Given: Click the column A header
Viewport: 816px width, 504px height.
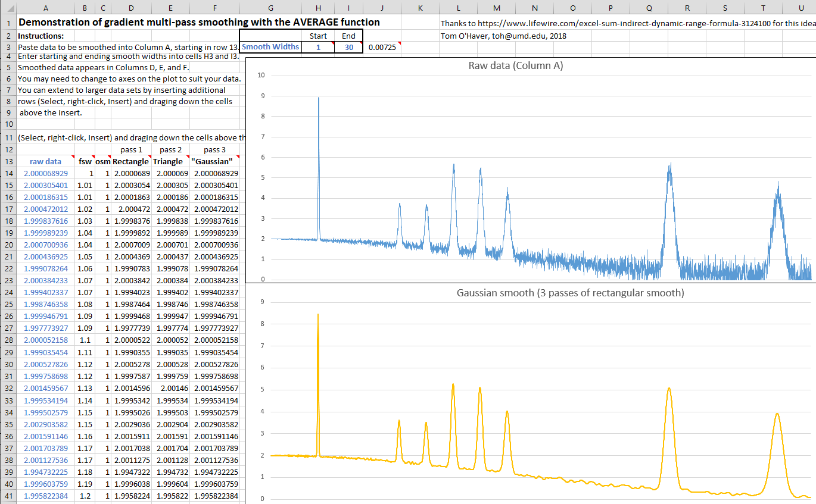Looking at the screenshot, I should coord(46,8).
